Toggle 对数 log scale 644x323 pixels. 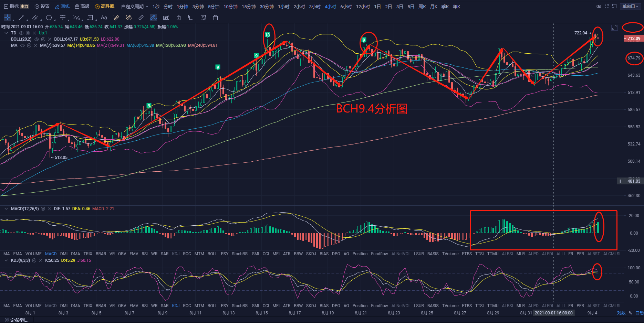tap(621, 313)
